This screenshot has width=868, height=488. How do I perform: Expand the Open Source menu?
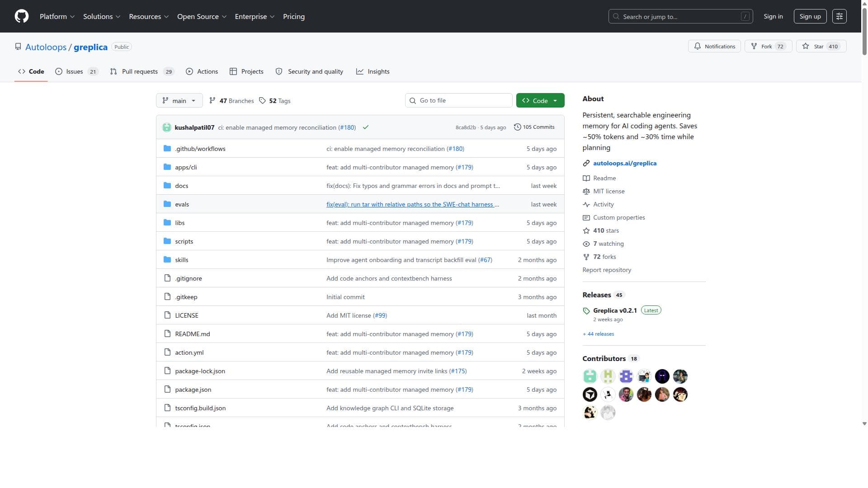[x=202, y=16]
